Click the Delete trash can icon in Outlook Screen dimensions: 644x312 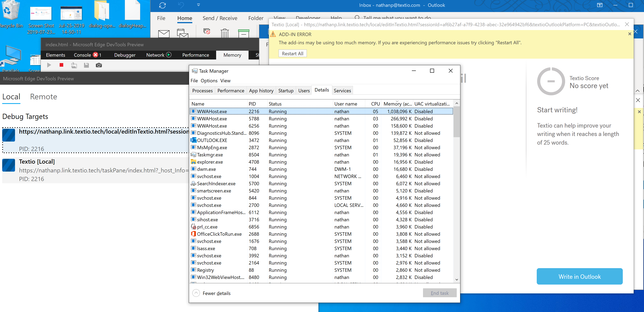[225, 33]
